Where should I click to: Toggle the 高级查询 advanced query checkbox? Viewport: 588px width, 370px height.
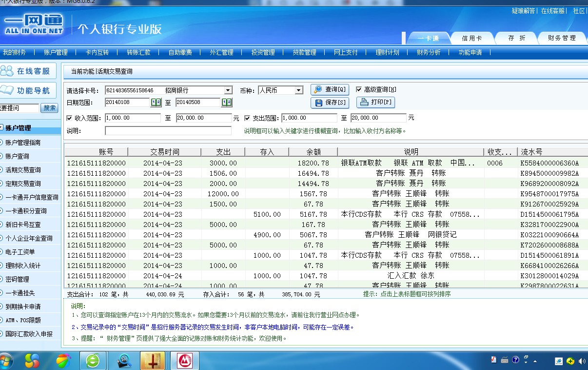[x=359, y=89]
